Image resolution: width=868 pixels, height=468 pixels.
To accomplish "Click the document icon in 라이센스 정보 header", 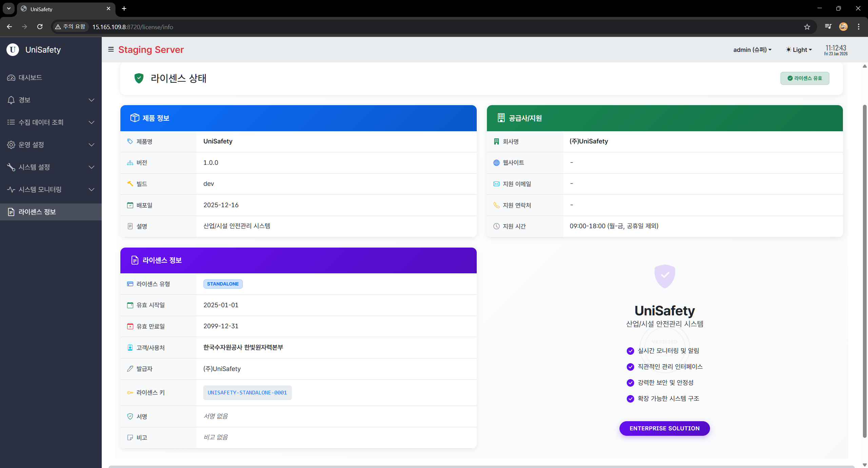I will [x=135, y=260].
